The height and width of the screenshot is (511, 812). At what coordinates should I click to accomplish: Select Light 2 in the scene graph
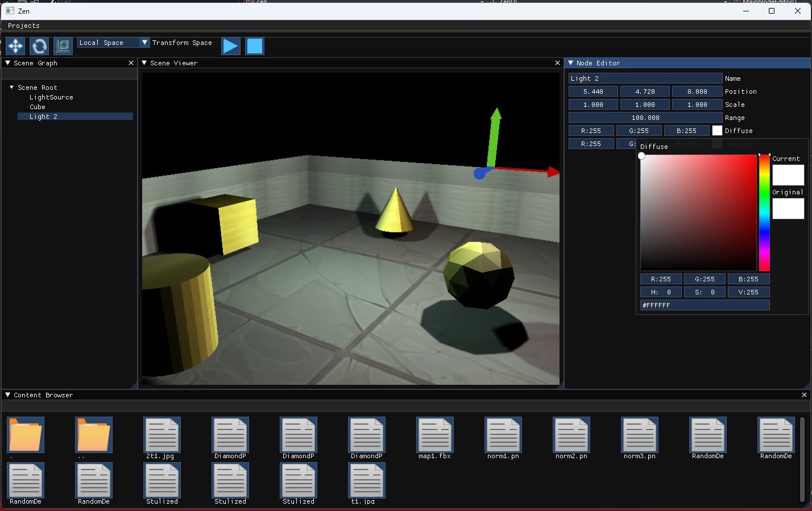[75, 117]
